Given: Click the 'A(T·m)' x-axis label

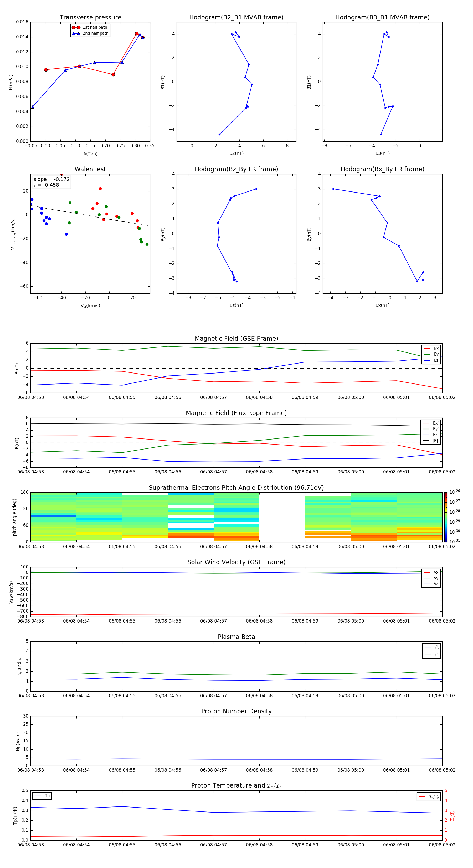Looking at the screenshot, I should point(90,154).
